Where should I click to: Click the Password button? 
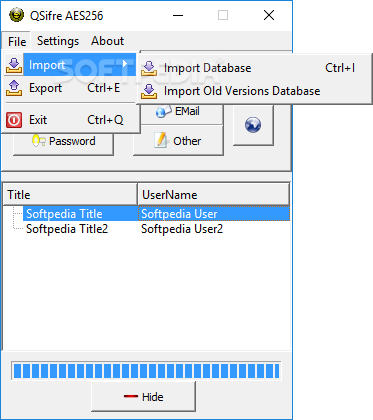click(63, 142)
